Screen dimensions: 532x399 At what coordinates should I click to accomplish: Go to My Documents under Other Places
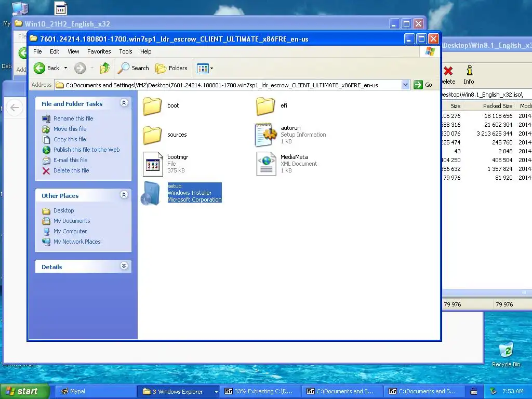72,221
